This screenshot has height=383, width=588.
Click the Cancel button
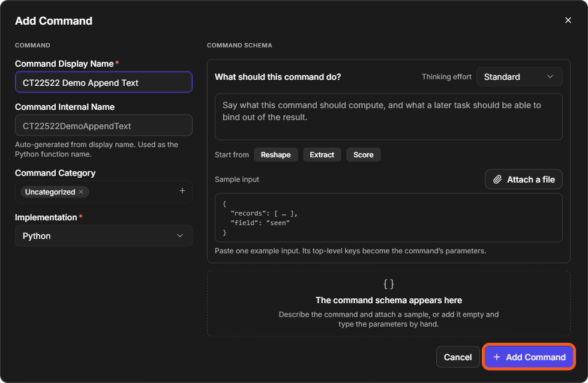pyautogui.click(x=457, y=357)
